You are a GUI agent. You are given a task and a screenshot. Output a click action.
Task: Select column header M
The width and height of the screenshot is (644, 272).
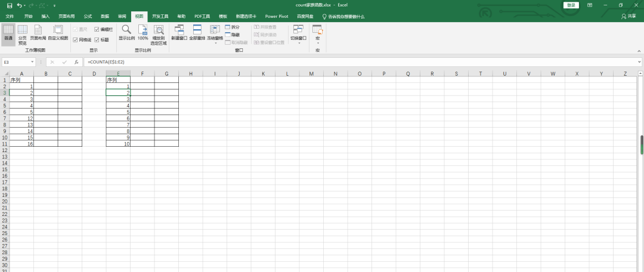(311, 74)
